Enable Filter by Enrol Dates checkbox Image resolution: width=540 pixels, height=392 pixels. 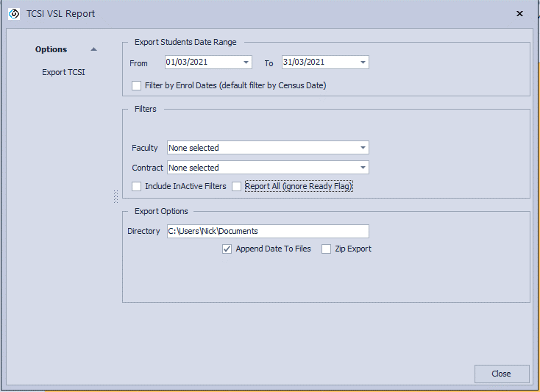(137, 85)
